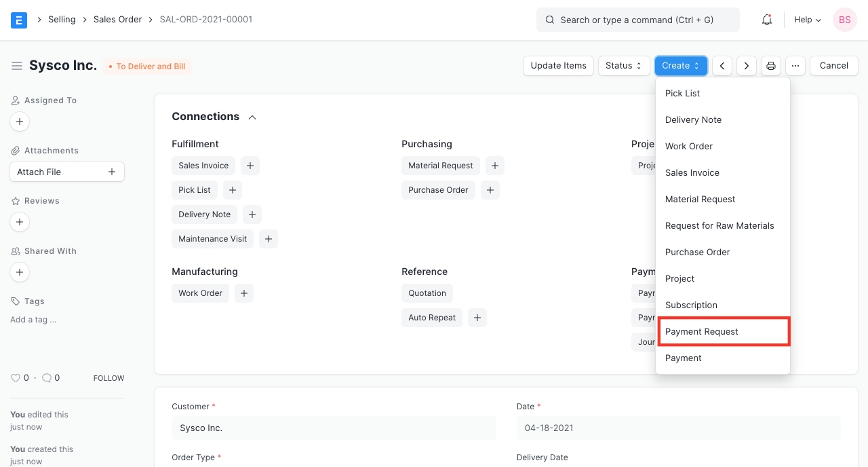Open the Status dropdown
Image resolution: width=868 pixels, height=467 pixels.
[x=623, y=66]
